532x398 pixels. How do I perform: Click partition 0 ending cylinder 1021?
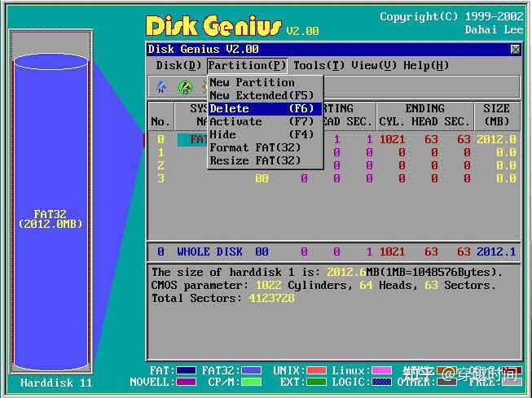pos(392,140)
